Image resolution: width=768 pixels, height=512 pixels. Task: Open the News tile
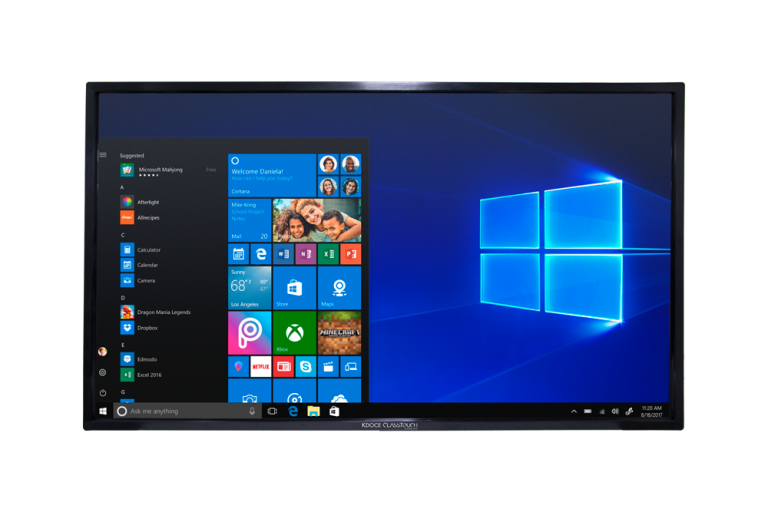[283, 366]
